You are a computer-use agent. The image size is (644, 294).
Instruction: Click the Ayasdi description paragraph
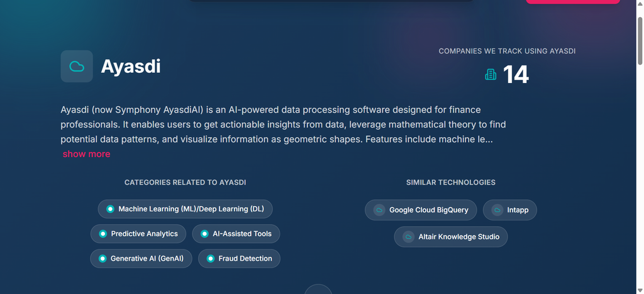pyautogui.click(x=284, y=124)
